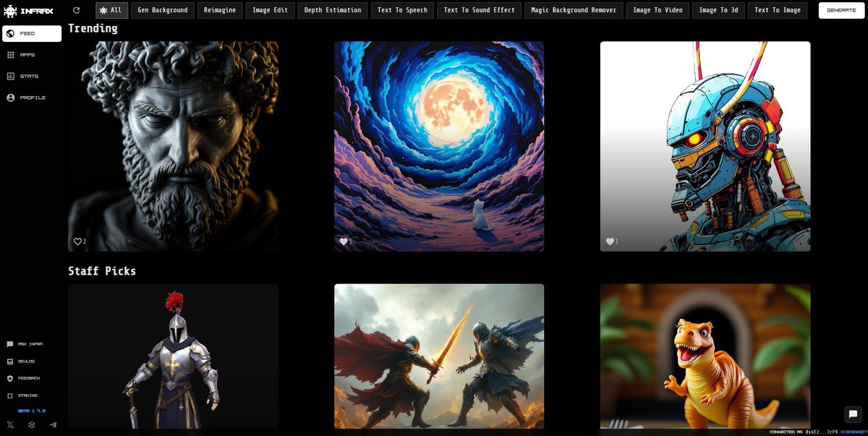868x436 pixels.
Task: Filter by Text To Image
Action: pos(778,10)
